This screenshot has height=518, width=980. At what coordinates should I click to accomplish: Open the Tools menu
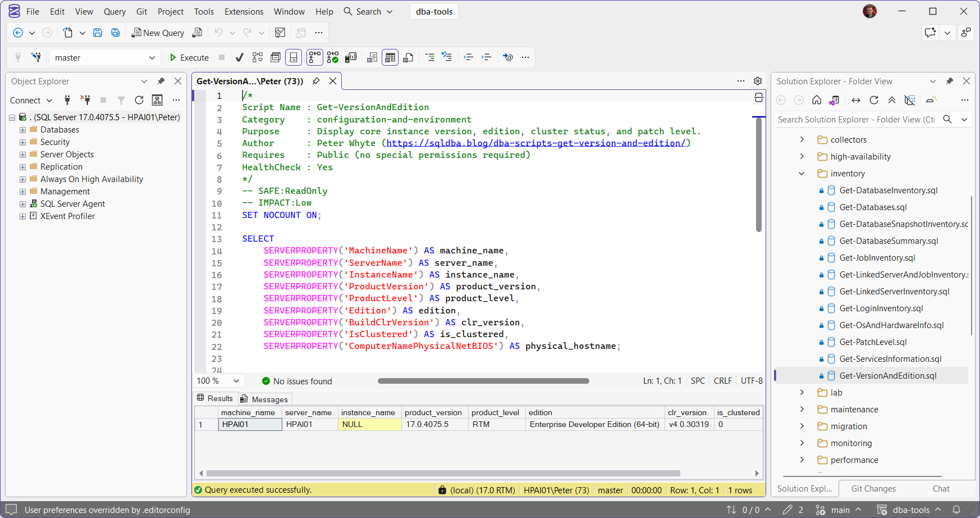pyautogui.click(x=204, y=11)
